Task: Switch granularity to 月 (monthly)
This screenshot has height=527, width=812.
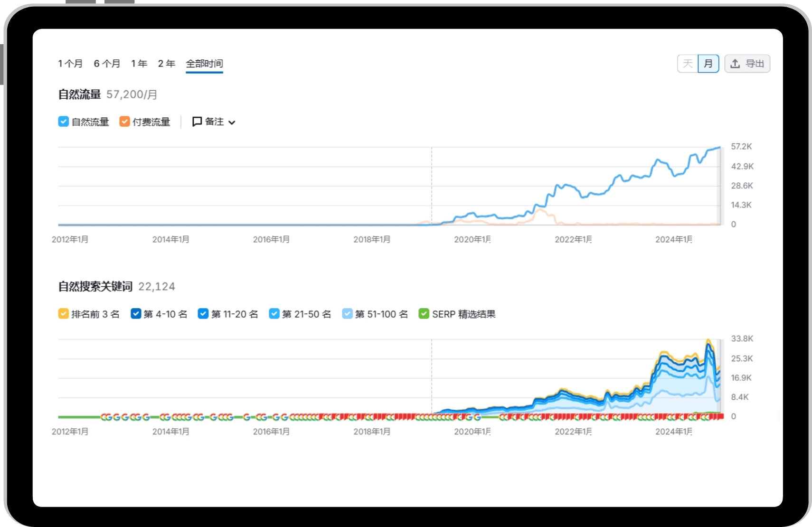Action: 708,64
